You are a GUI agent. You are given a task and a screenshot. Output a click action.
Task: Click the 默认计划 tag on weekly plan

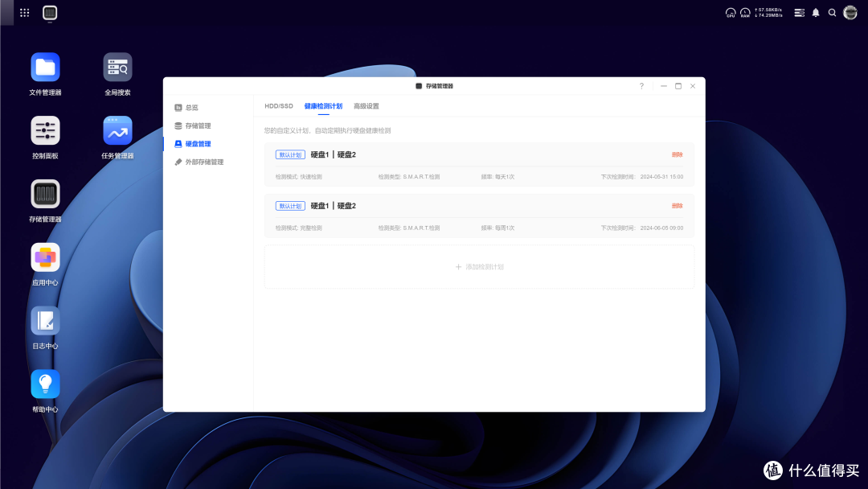coord(290,206)
